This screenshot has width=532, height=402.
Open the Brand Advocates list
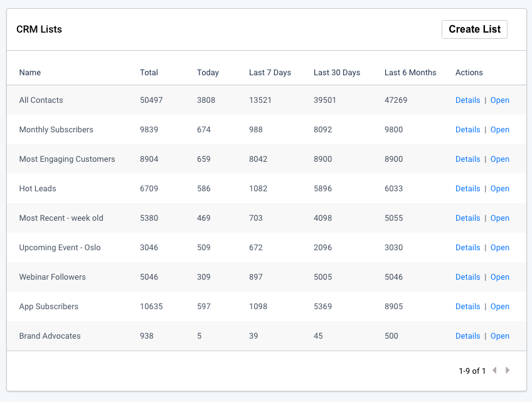click(500, 336)
